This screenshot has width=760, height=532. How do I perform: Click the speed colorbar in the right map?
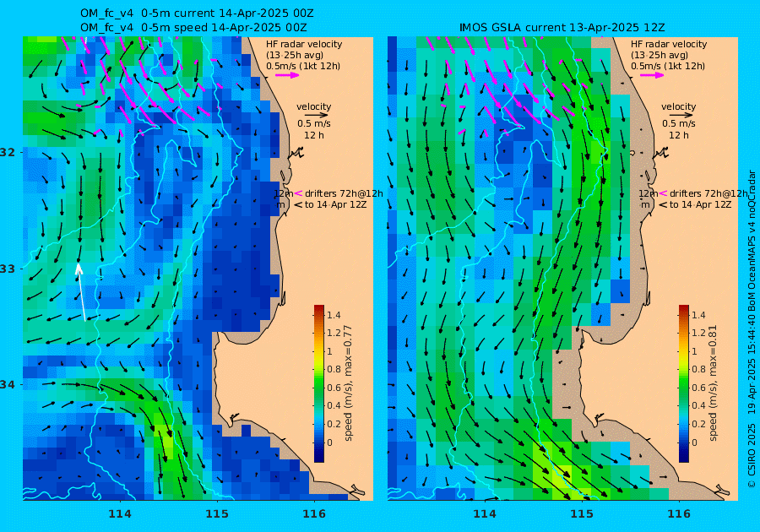pyautogui.click(x=683, y=383)
